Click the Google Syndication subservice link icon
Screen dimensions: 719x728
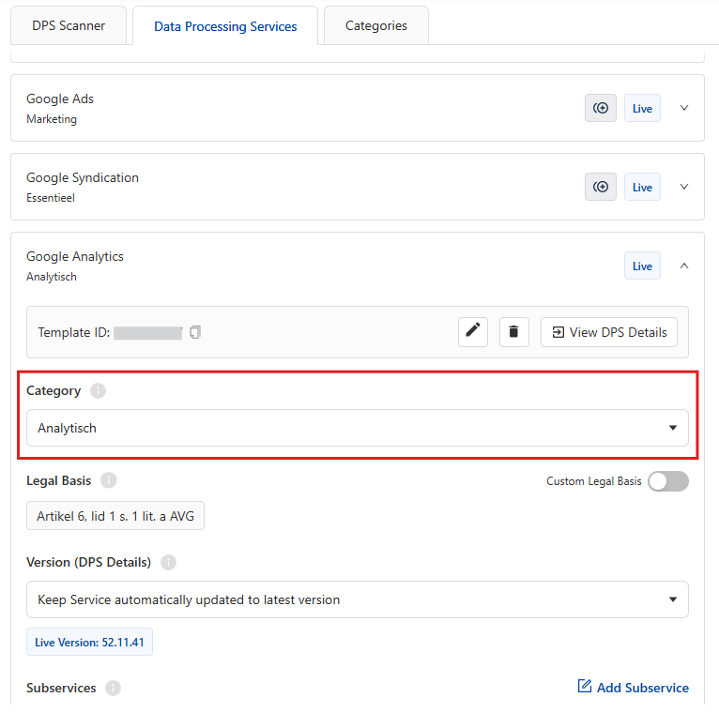click(601, 187)
